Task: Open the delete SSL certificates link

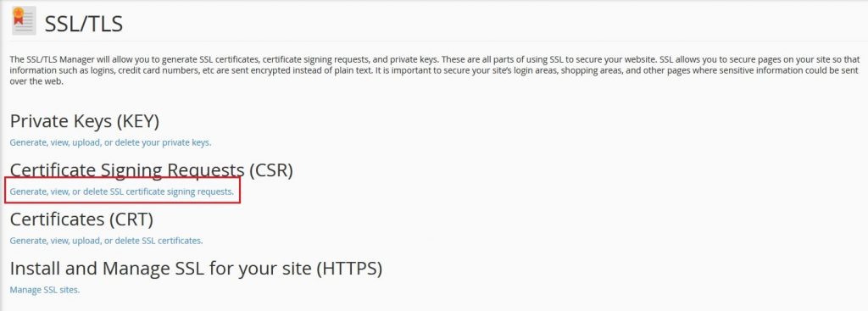Action: (106, 241)
